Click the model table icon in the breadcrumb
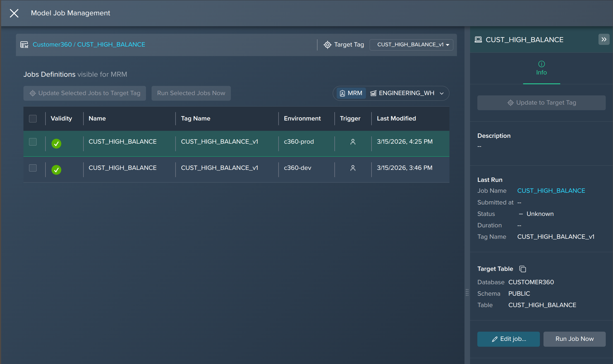This screenshot has height=364, width=613. coord(24,44)
